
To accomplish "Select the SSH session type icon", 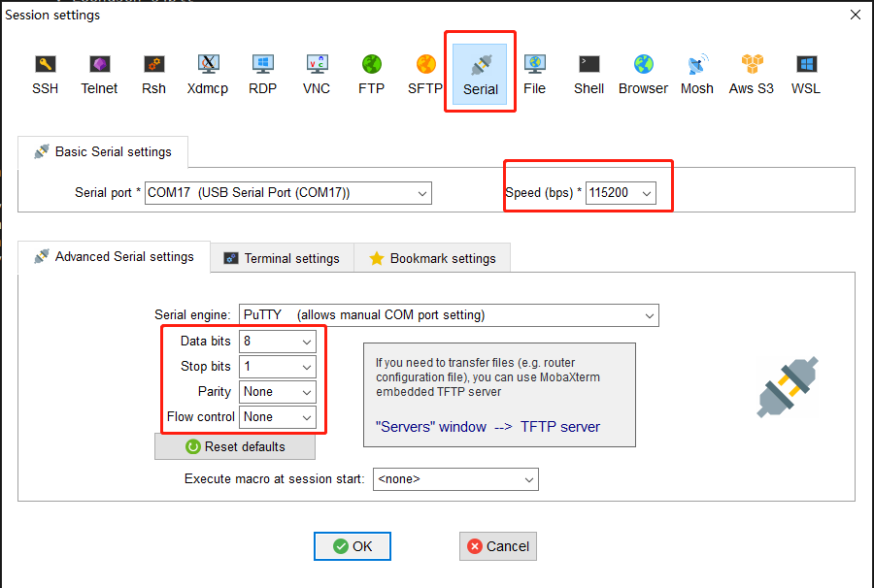I will point(45,75).
